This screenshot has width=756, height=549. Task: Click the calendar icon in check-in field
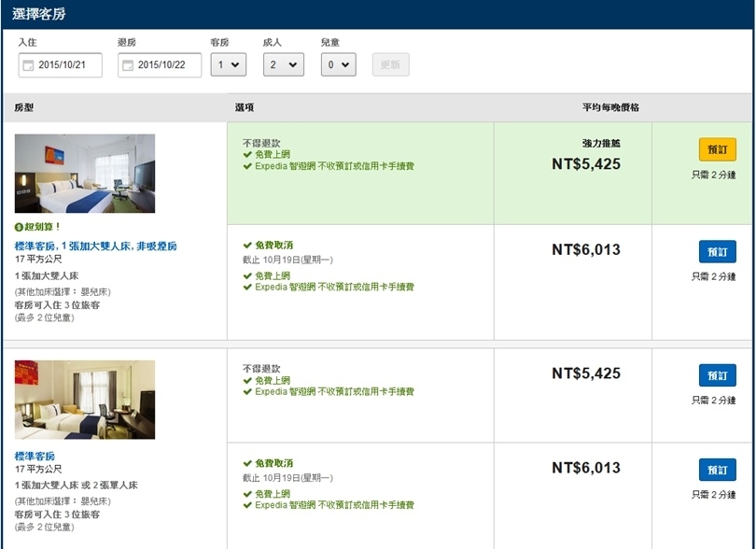28,65
